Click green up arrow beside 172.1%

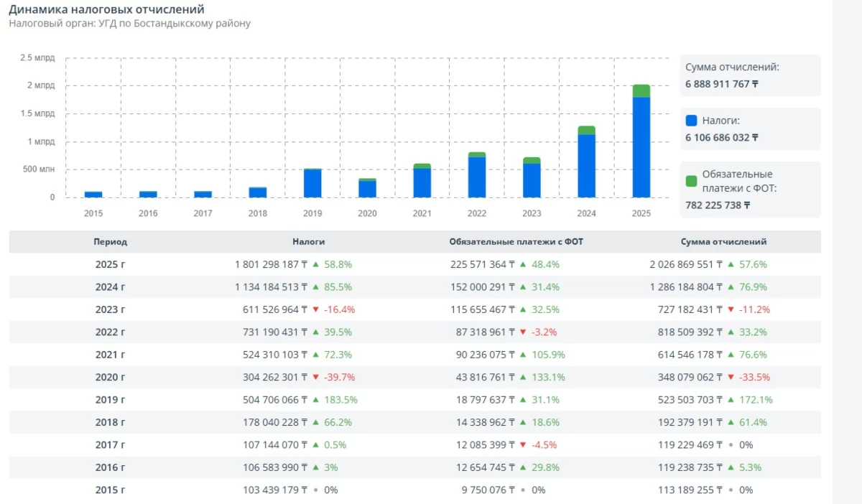click(731, 400)
